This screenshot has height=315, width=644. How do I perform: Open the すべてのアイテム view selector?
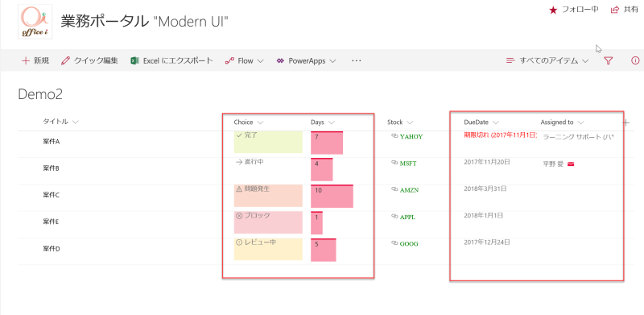(547, 61)
